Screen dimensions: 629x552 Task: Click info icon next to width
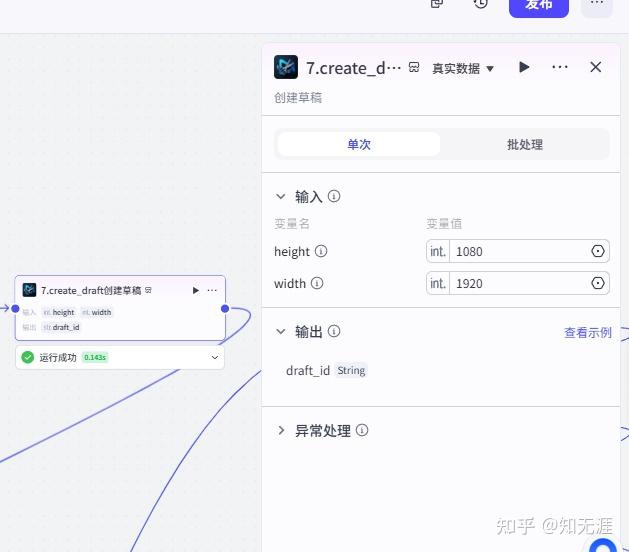coord(317,283)
